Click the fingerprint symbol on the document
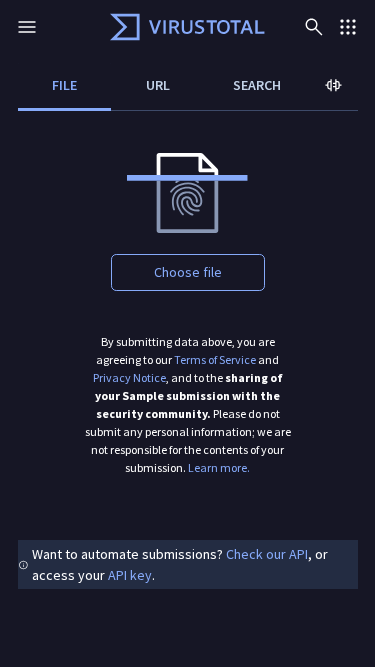The image size is (375, 667). [x=188, y=198]
